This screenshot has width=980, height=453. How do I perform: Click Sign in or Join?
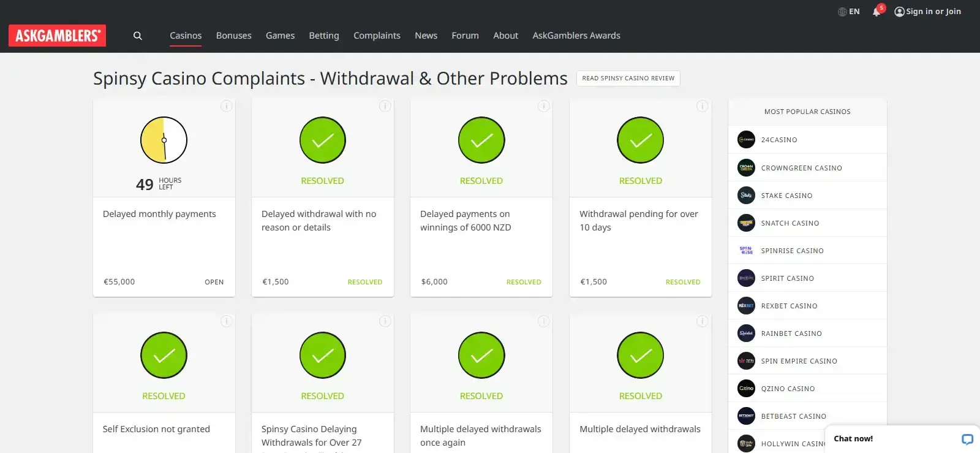927,12
